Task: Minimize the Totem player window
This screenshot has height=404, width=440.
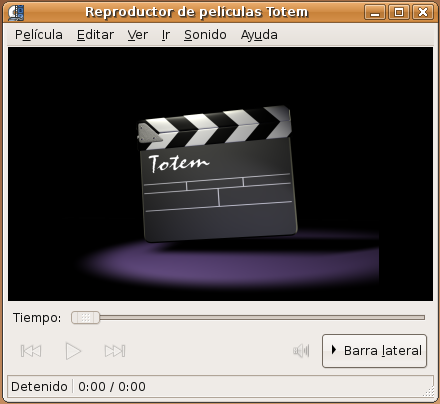Action: 375,13
